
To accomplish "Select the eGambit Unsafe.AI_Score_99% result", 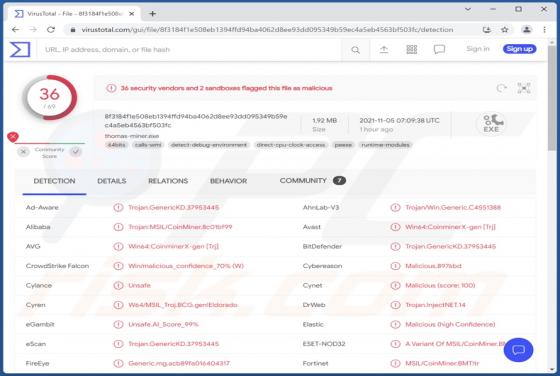I will tap(163, 325).
